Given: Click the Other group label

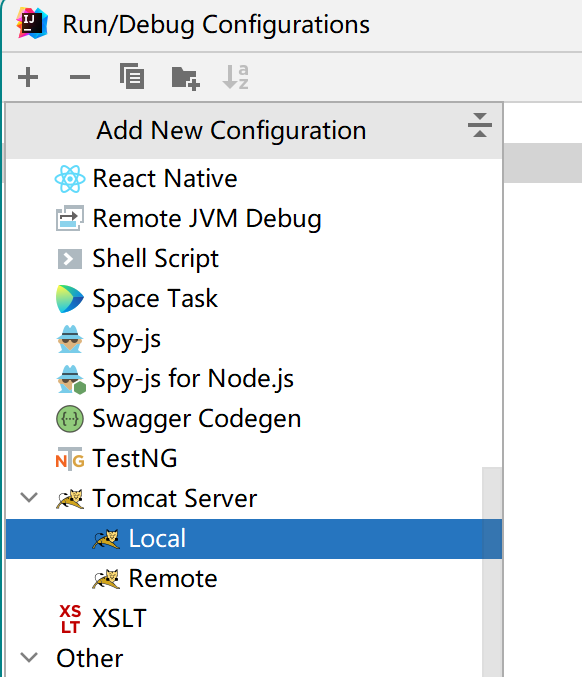Looking at the screenshot, I should pos(90,658).
